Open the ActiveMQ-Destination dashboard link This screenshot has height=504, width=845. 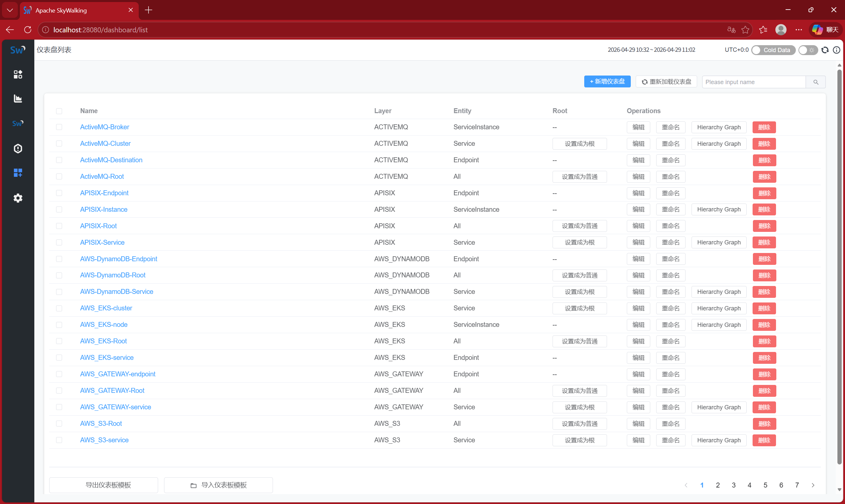[x=111, y=160]
